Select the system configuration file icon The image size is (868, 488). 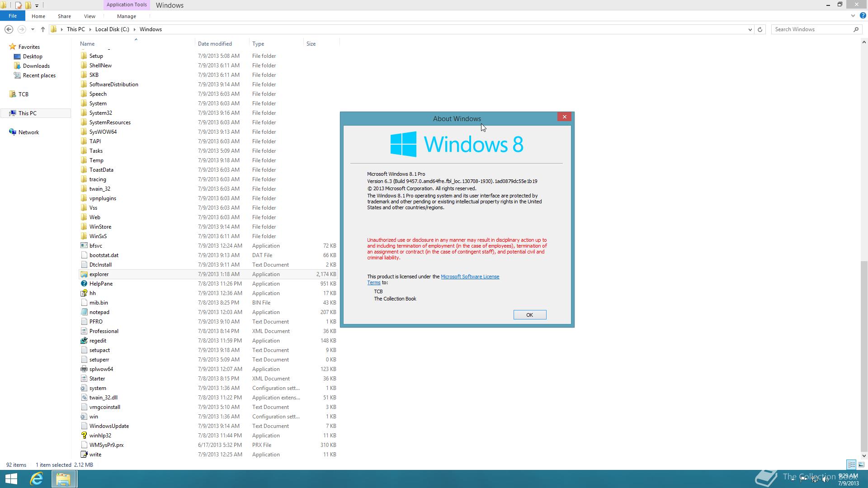tap(84, 388)
